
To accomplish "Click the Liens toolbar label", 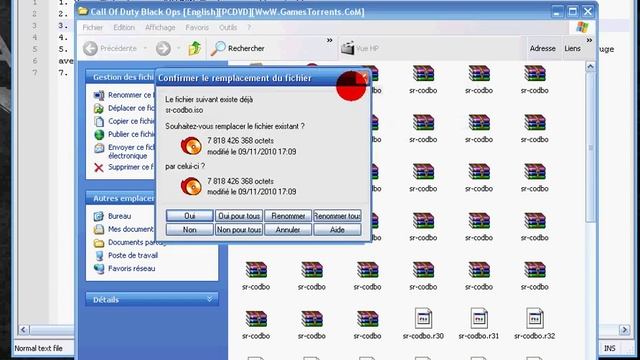I will [572, 48].
